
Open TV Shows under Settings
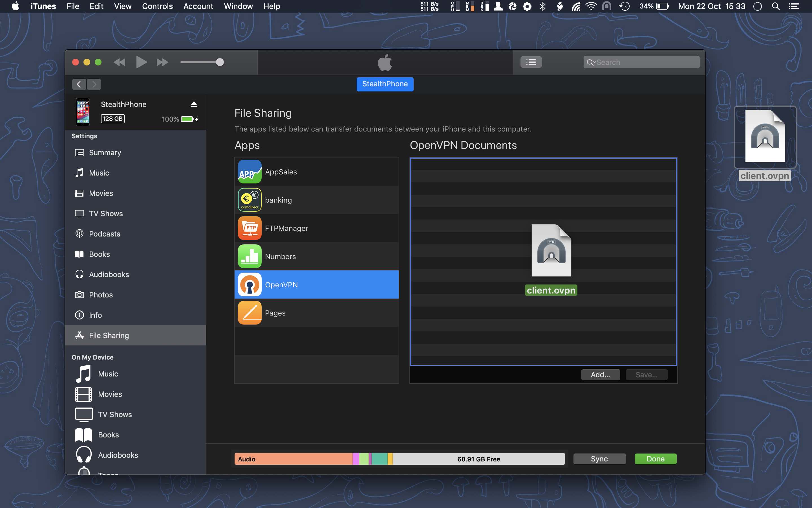point(135,214)
